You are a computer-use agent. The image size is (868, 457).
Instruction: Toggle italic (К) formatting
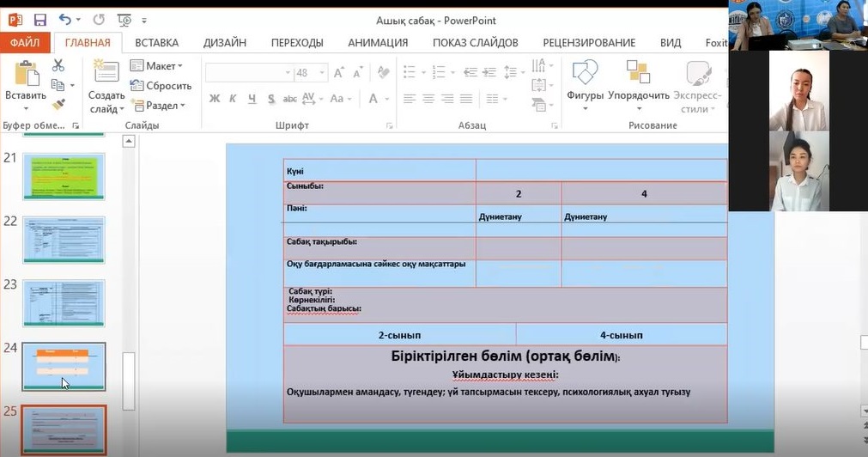[x=234, y=99]
